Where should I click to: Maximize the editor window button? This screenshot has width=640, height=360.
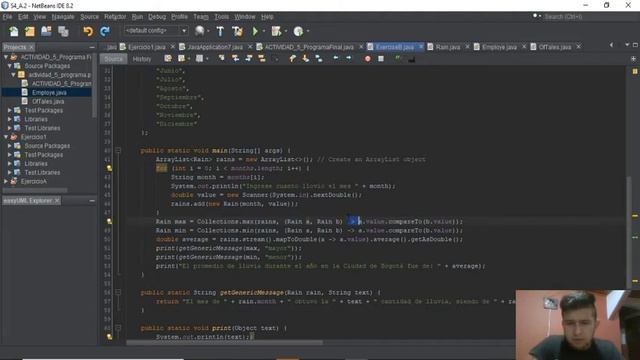pos(635,45)
